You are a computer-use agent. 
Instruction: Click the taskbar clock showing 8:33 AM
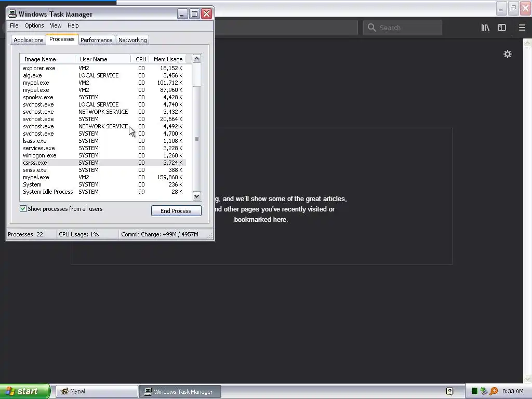click(513, 391)
